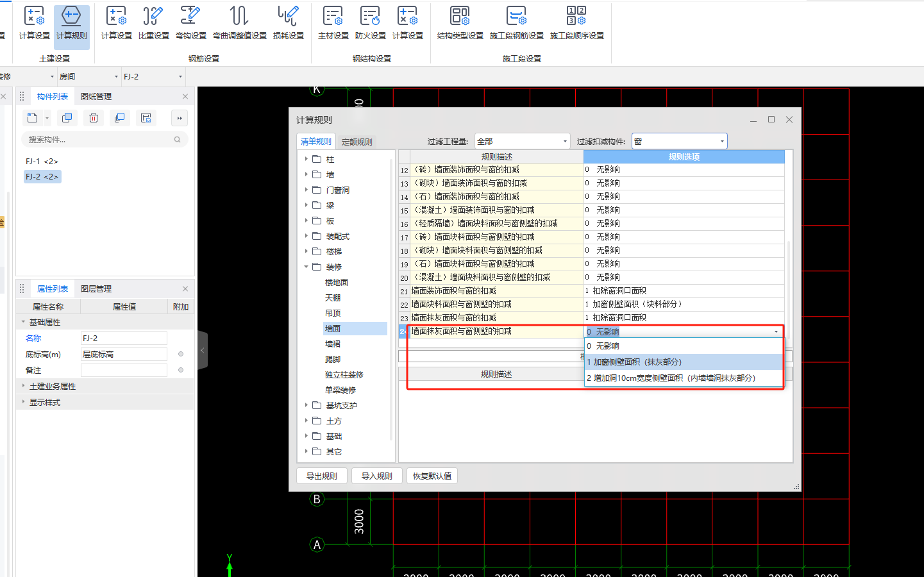The width and height of the screenshot is (924, 577).
Task: Click the rules table vertical scrollbar
Action: click(789, 290)
